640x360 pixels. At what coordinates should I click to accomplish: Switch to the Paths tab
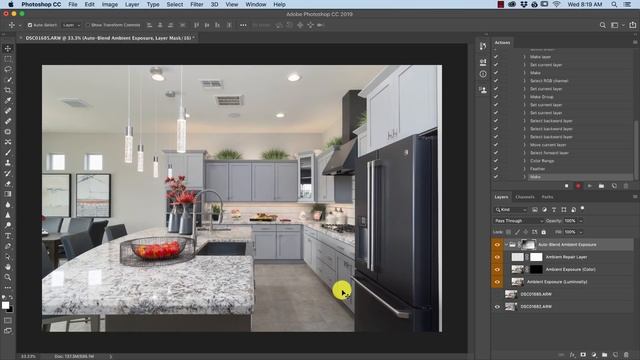(x=547, y=197)
